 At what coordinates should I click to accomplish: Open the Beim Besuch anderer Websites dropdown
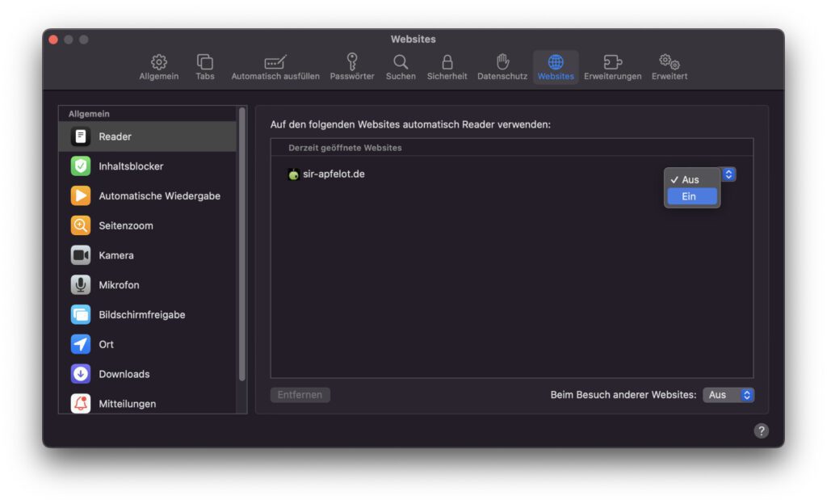point(729,395)
